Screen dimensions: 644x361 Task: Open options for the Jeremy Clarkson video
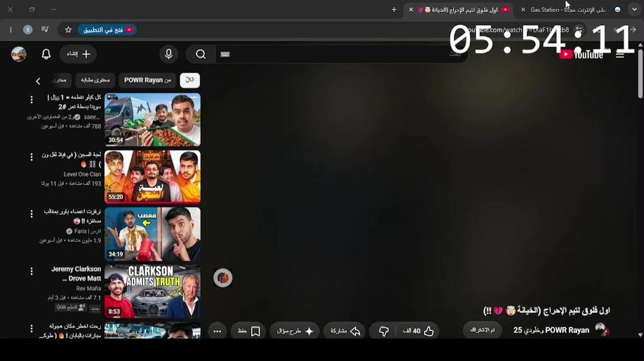tap(32, 271)
